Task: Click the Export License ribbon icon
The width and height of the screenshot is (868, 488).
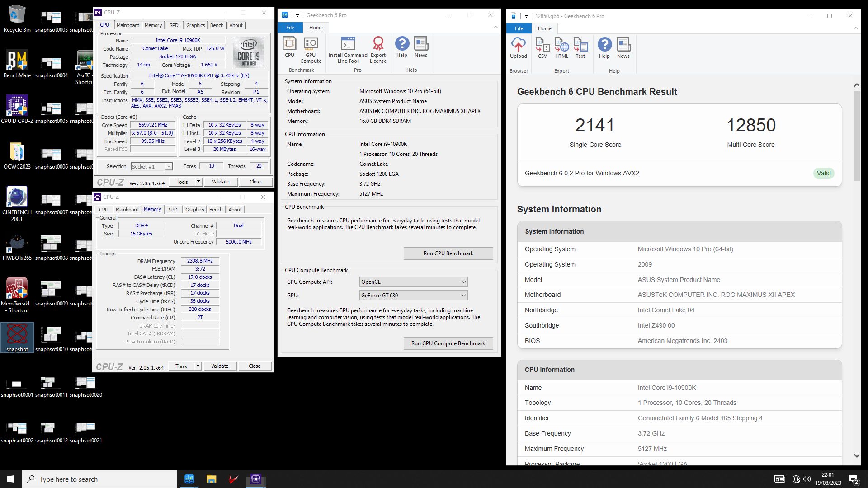Action: (x=378, y=50)
